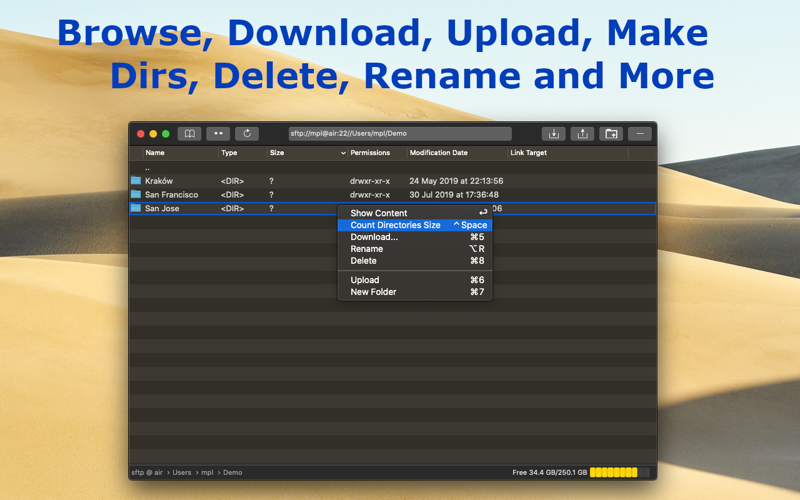Screen dimensions: 800x500
Task: Click the Kraków folder icon
Action: pyautogui.click(x=136, y=181)
